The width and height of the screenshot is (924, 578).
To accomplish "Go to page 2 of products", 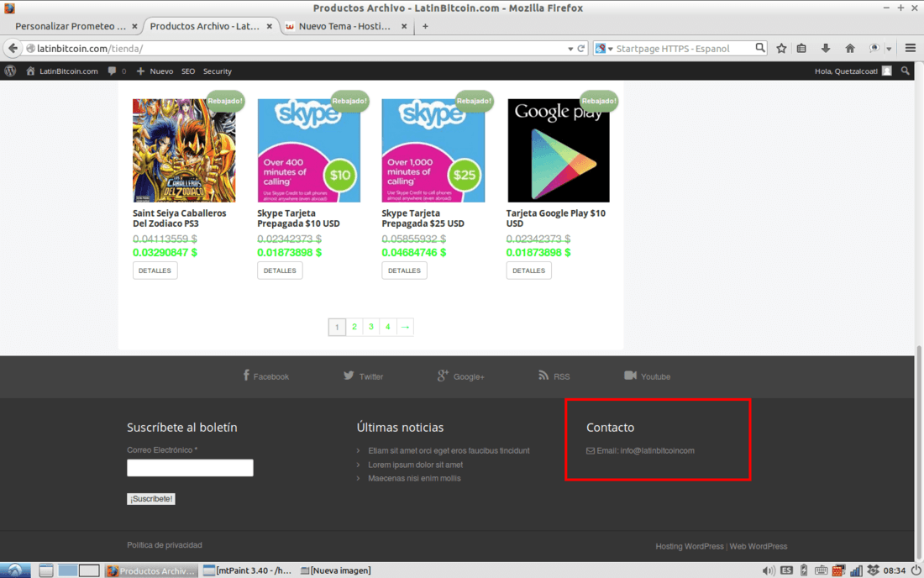I will tap(354, 327).
